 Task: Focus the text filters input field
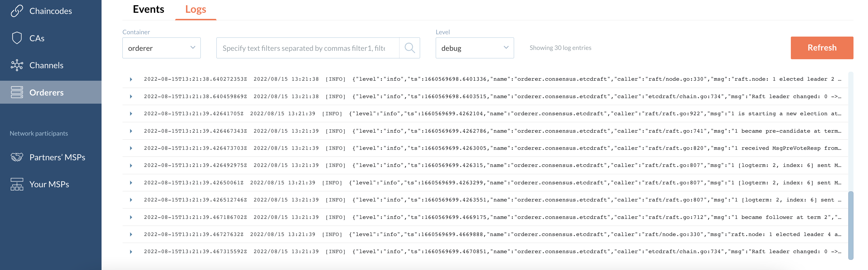pos(307,48)
